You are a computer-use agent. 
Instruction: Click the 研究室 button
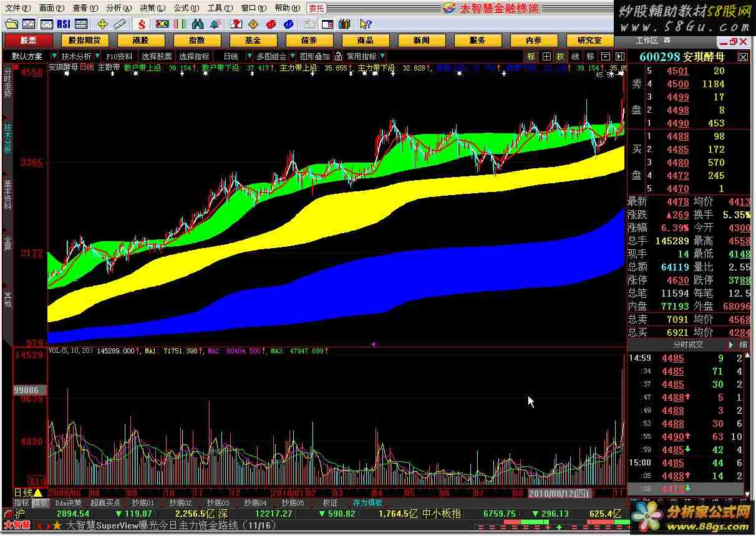[x=589, y=40]
